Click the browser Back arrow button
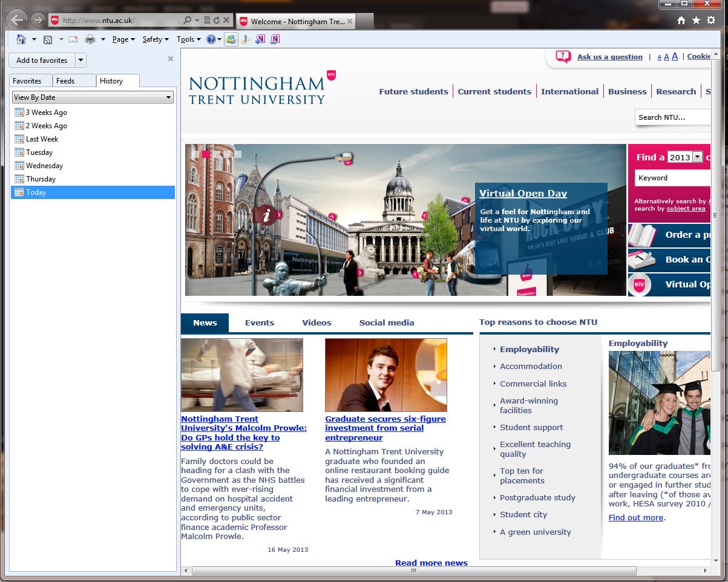728x582 pixels. [17, 20]
